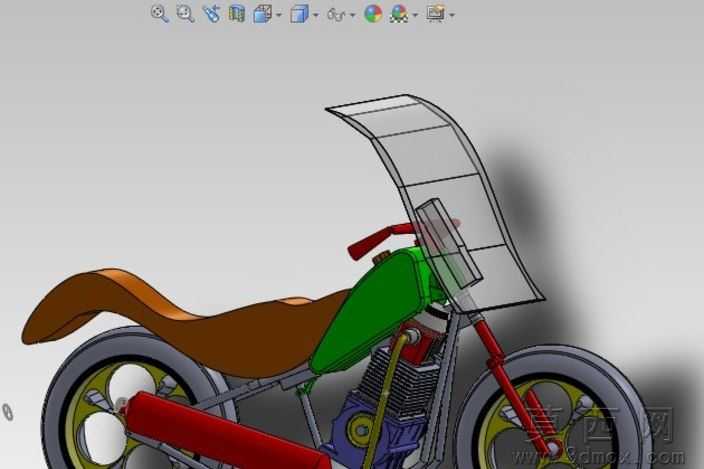
Task: Click the Hide/Show Items glasses icon
Action: (x=336, y=15)
